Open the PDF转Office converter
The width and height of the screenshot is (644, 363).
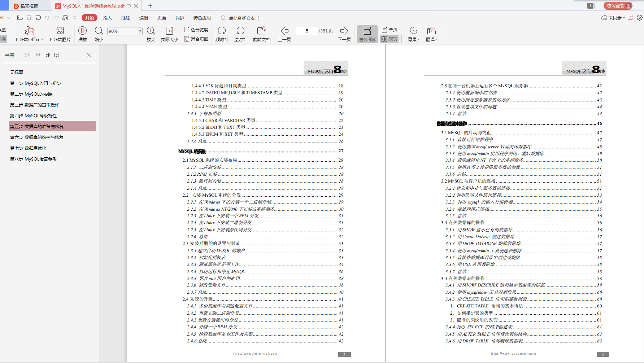[29, 34]
